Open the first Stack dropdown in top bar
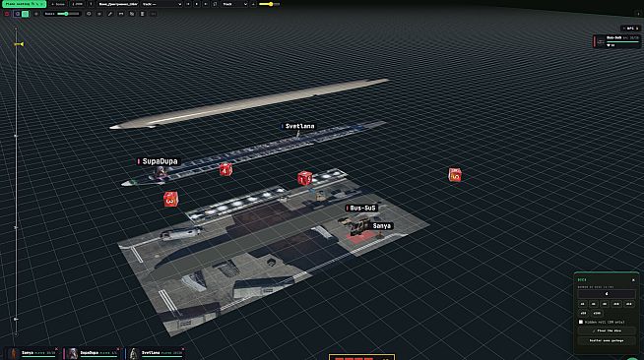The height and width of the screenshot is (360, 644). (161, 4)
